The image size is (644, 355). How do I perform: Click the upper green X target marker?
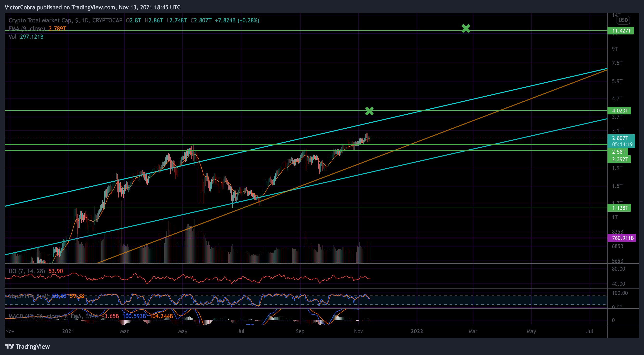click(465, 28)
